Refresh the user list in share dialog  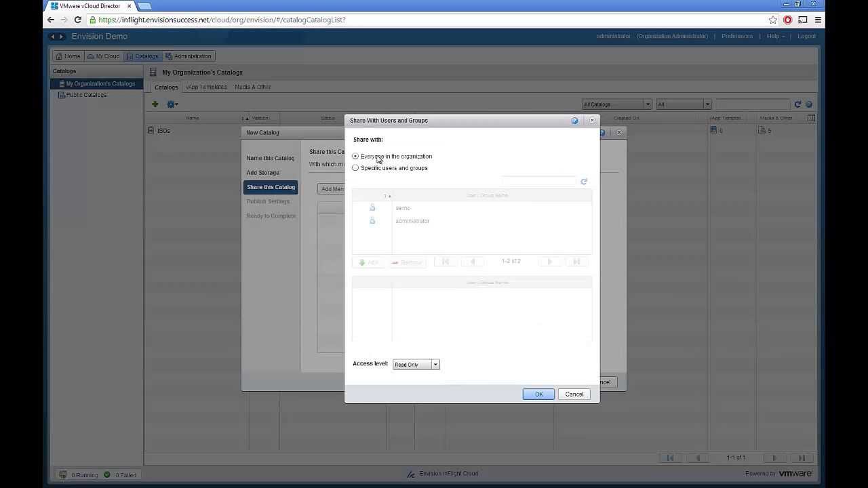[584, 182]
